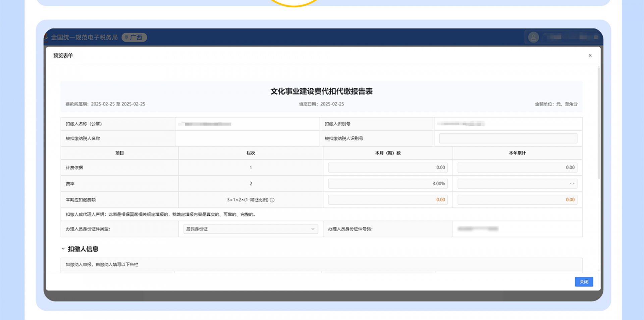Click the 广西 location pin badge
This screenshot has height=320, width=644.
[x=134, y=37]
